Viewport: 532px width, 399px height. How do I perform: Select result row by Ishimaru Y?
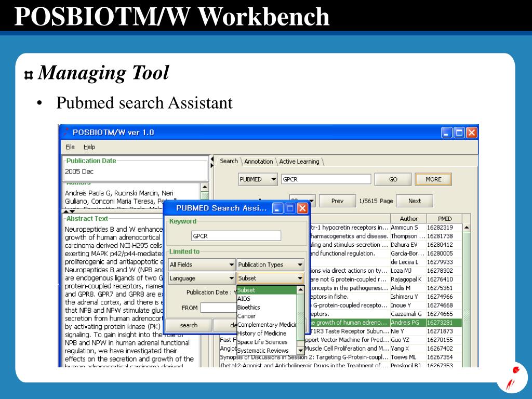pyautogui.click(x=386, y=297)
